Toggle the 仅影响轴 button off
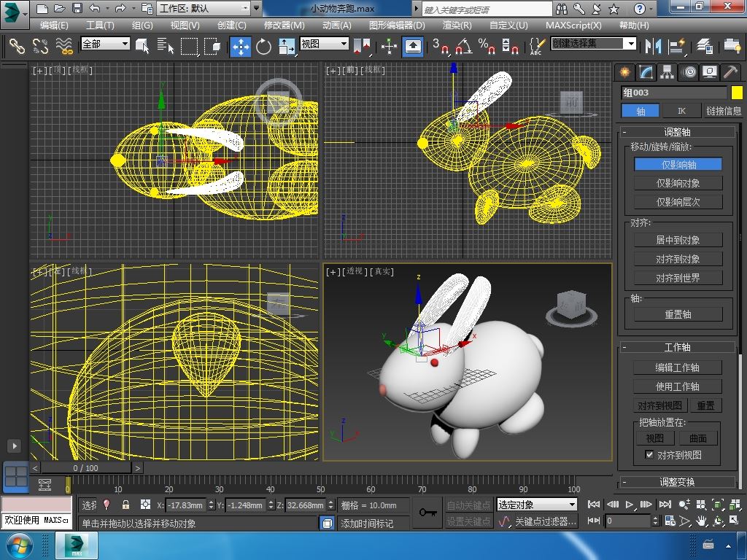This screenshot has width=747, height=560. point(678,165)
